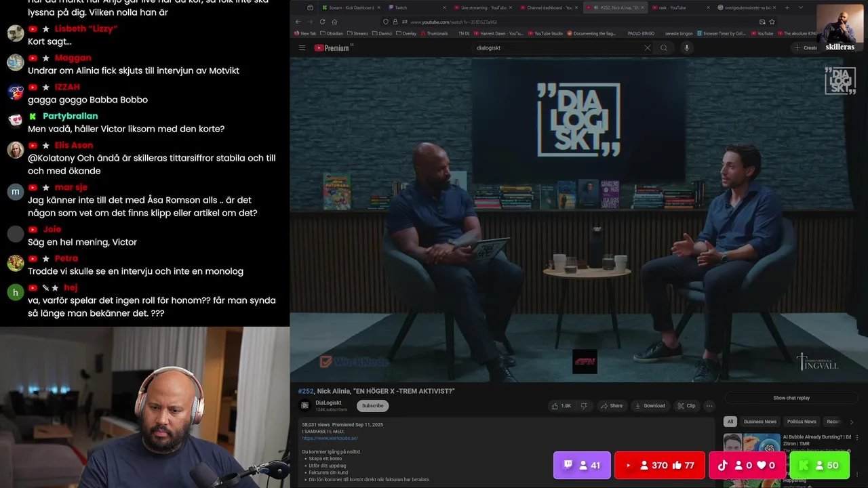Focus the YouTube search field containing dialogiskt
This screenshot has width=868, height=488.
point(556,48)
